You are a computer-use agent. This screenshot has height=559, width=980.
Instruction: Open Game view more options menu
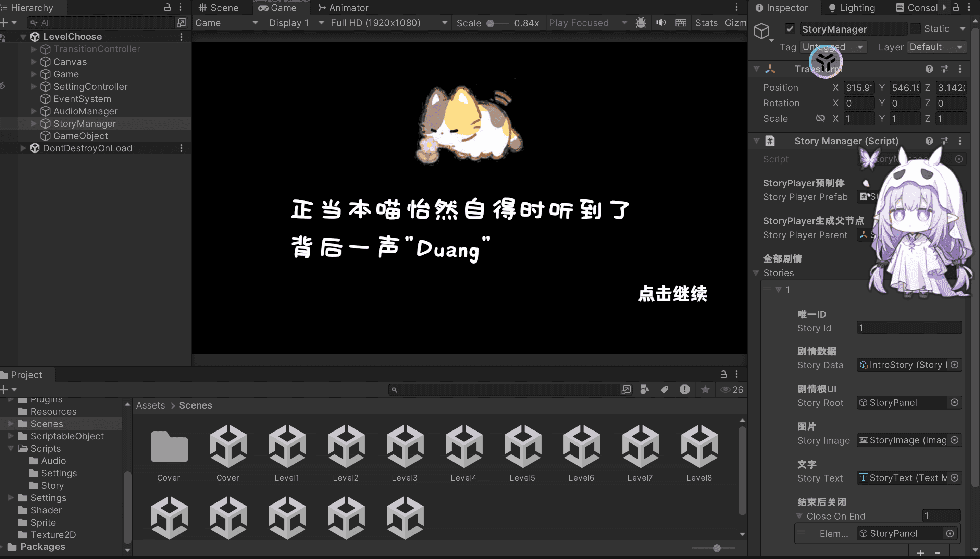point(737,7)
